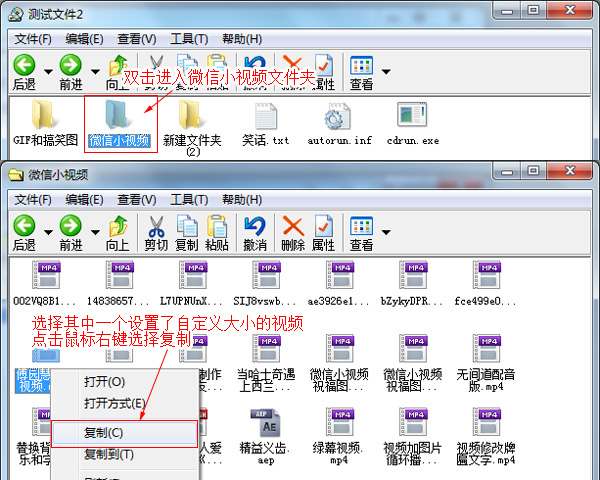Open 帮助(H) menu in 微信小视频 window

(x=242, y=200)
